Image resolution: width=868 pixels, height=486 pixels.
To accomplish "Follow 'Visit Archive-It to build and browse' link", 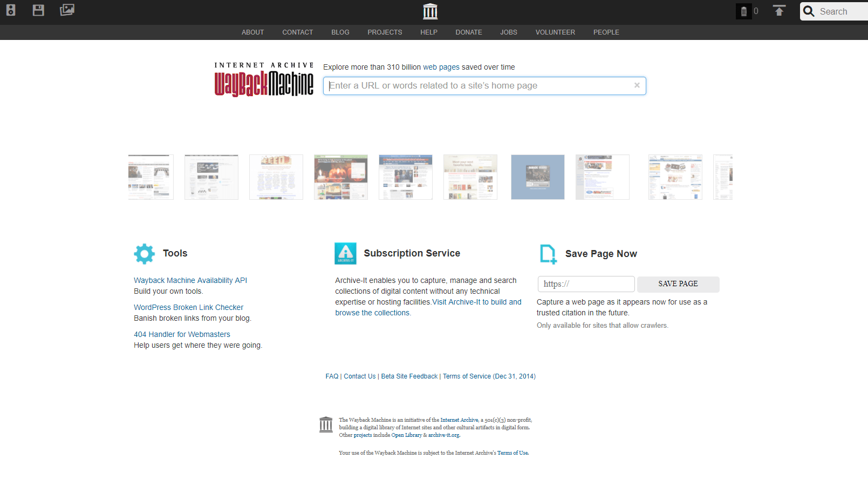I will point(428,307).
